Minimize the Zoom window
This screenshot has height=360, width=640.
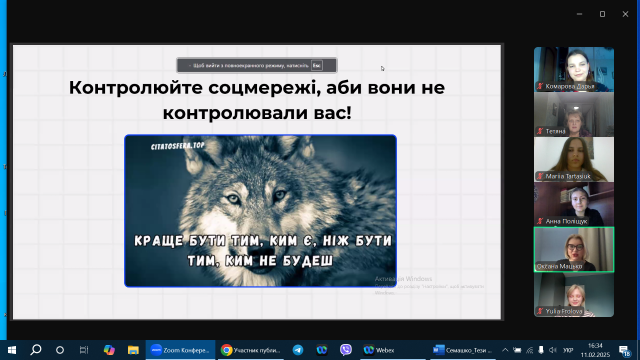coord(579,14)
